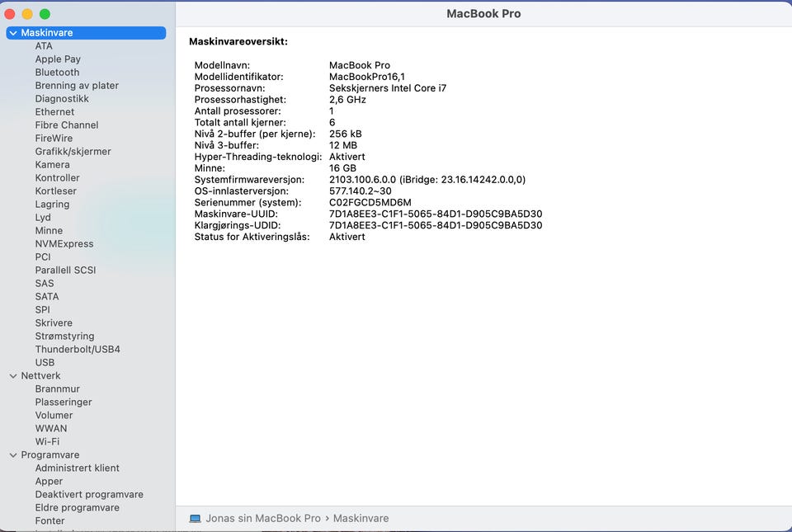
Task: Select ATA in the sidebar
Action: click(x=44, y=46)
